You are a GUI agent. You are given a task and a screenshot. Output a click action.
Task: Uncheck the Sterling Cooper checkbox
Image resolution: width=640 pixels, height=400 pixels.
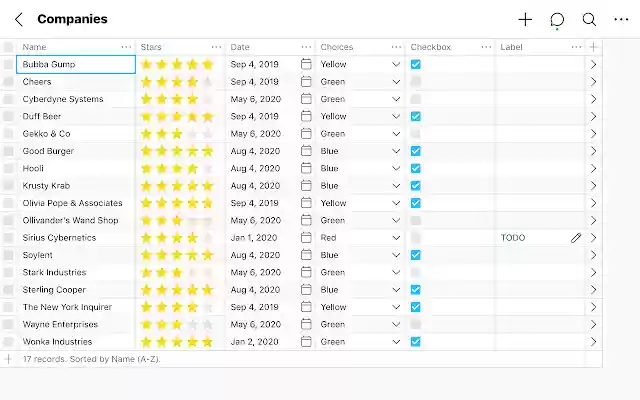[416, 290]
